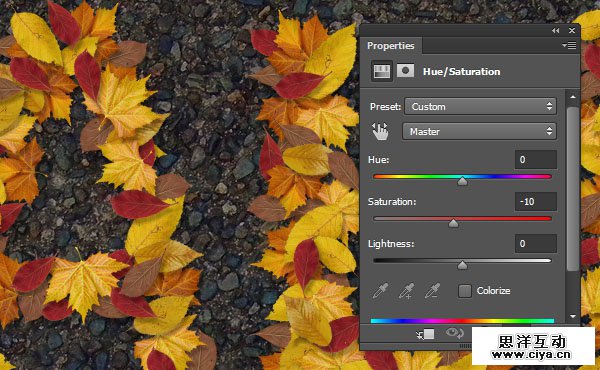Activate the on-image targeted adjustment hand tool

[380, 131]
